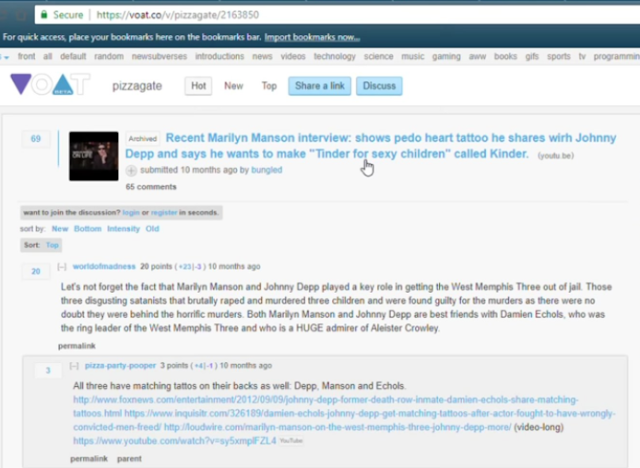Open the subverse dropdown arrow before front

coord(6,58)
